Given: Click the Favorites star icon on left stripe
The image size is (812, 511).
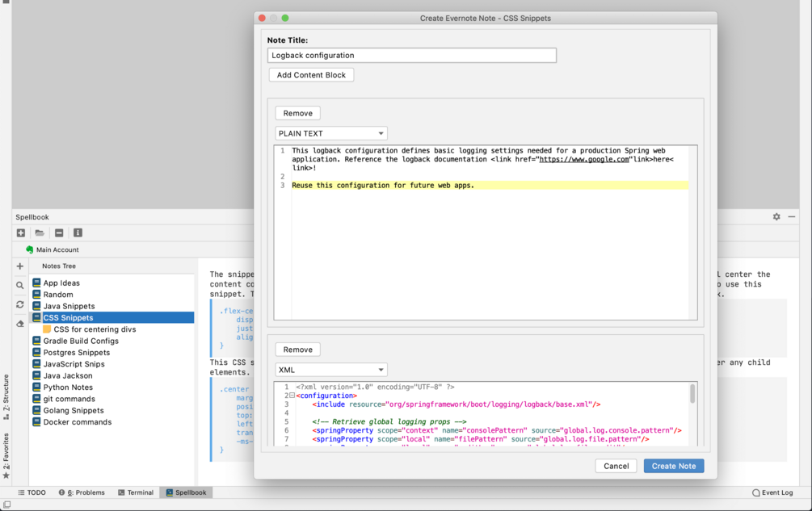Looking at the screenshot, I should point(6,475).
